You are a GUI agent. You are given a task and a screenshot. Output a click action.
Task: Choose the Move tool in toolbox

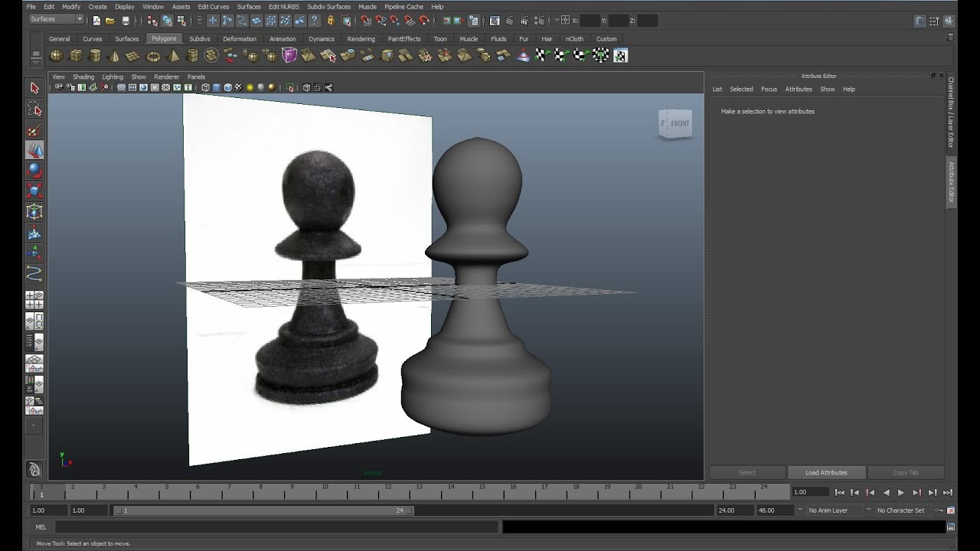(x=34, y=150)
